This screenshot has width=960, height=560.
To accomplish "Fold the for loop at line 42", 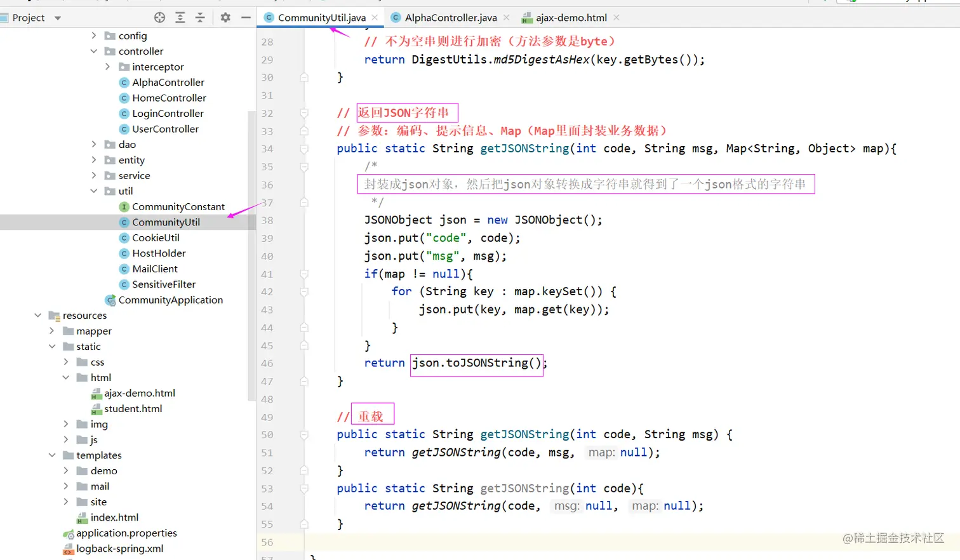I will coord(304,292).
